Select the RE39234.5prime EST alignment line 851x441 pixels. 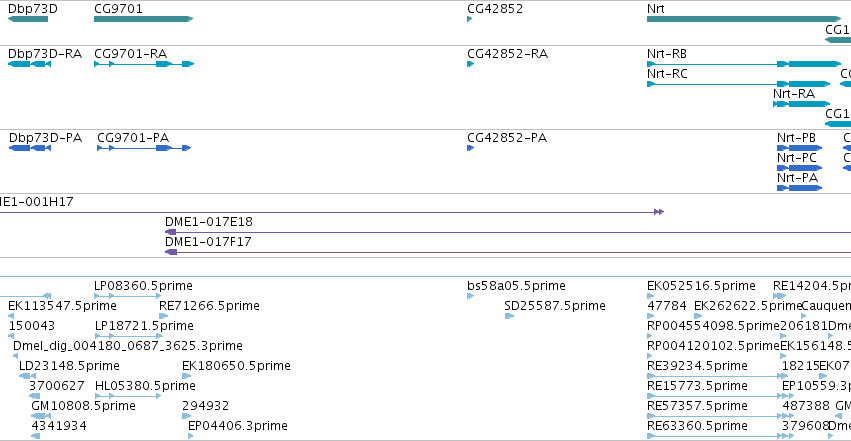coord(717,376)
